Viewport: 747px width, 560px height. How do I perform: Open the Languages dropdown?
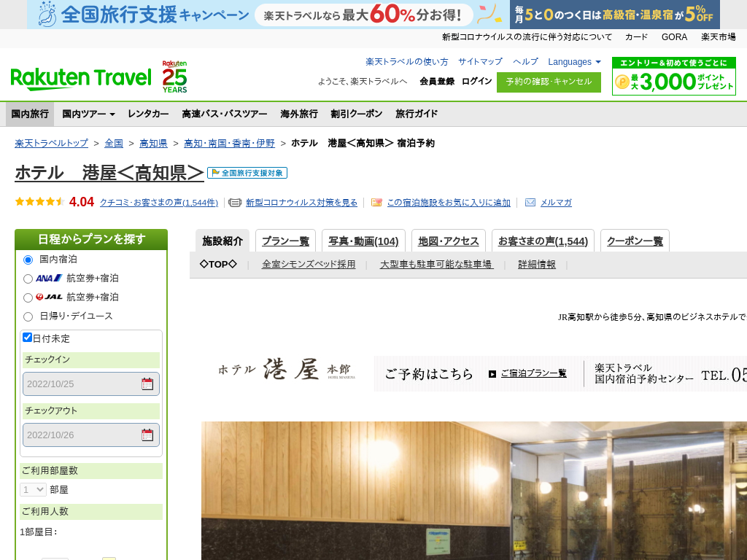pos(574,62)
